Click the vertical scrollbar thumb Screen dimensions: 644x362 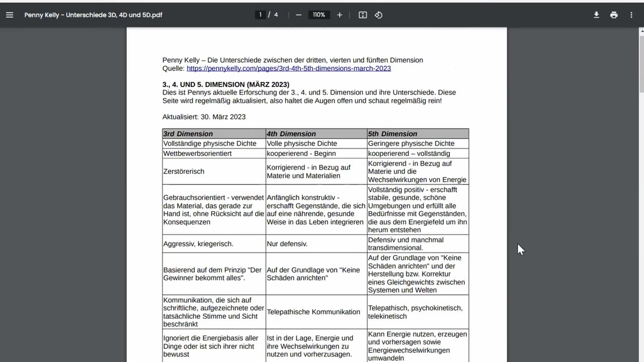click(x=641, y=64)
